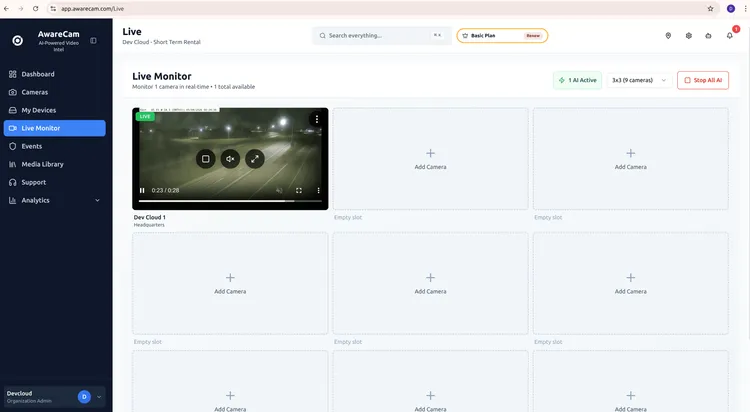Pause the Dev Cloud 1 video

tap(142, 190)
